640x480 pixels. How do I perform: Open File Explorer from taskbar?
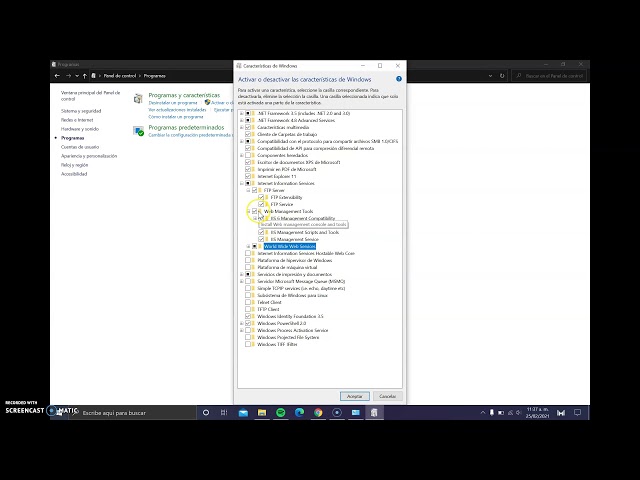click(262, 413)
